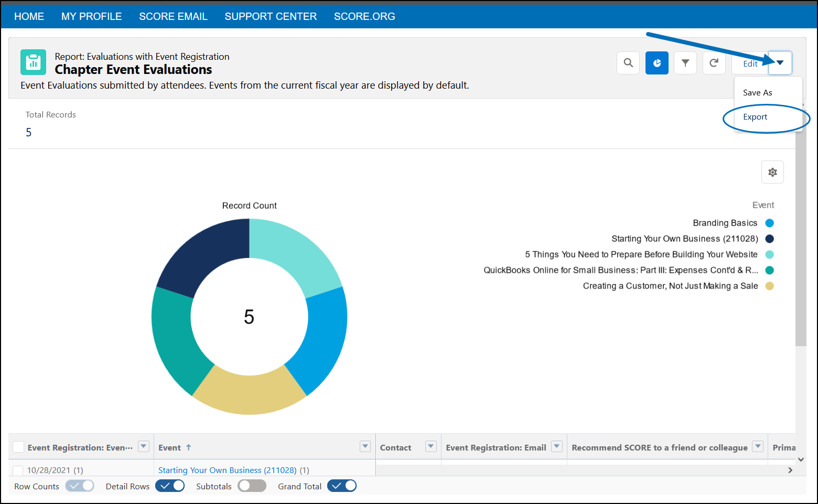Toggle the Detail Rows switch
818x504 pixels.
170,486
